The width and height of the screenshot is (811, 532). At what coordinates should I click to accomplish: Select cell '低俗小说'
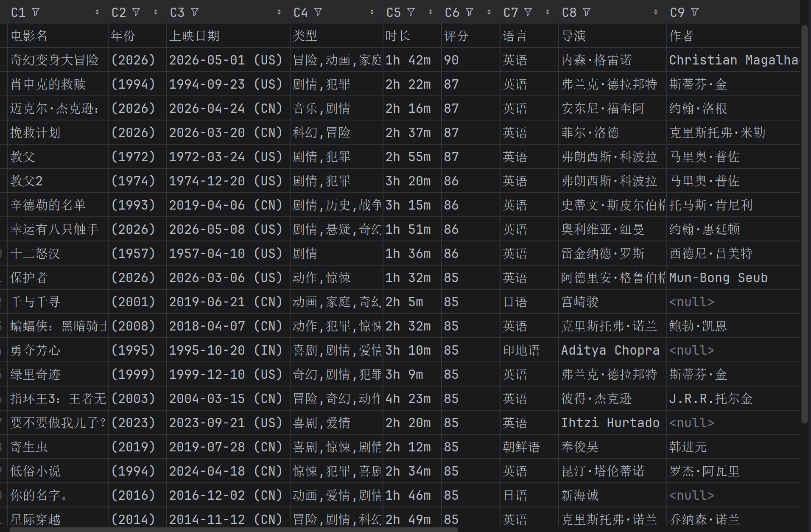coord(58,471)
